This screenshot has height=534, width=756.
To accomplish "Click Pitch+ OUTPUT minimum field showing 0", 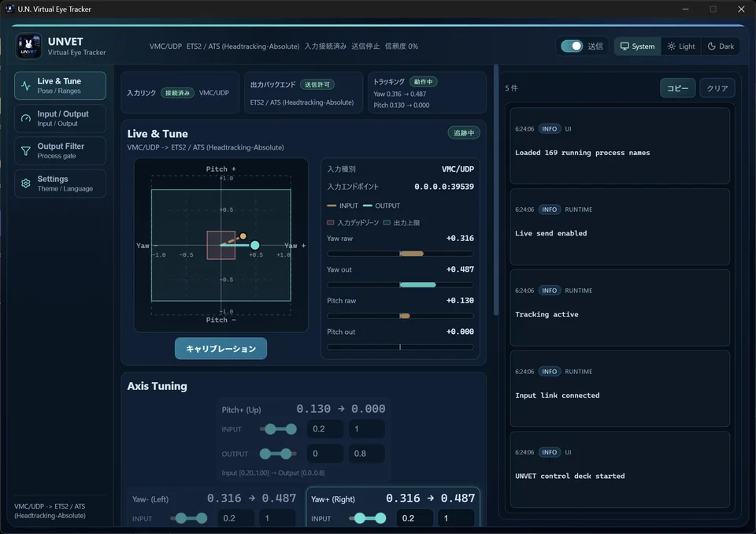I will [325, 454].
